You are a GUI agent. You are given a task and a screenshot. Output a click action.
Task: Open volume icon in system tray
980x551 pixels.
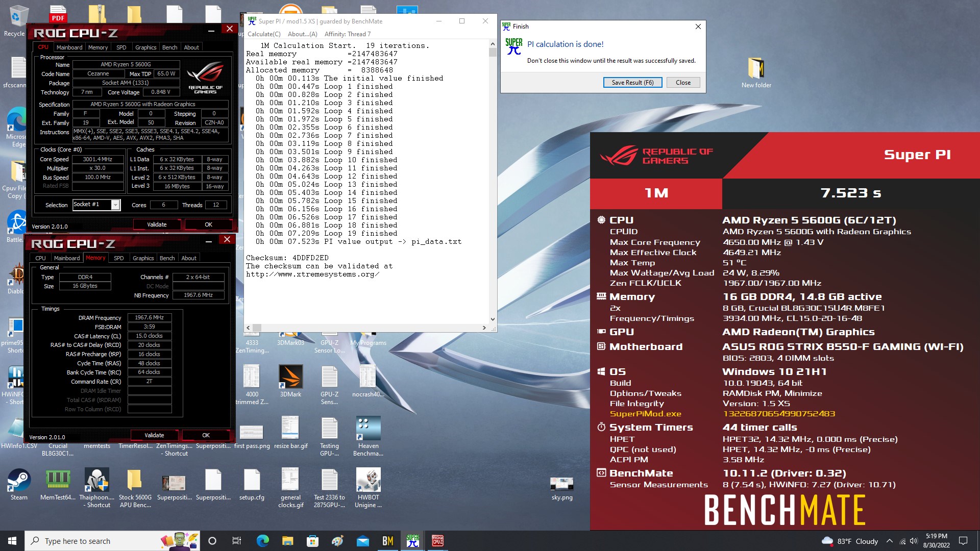coord(914,541)
